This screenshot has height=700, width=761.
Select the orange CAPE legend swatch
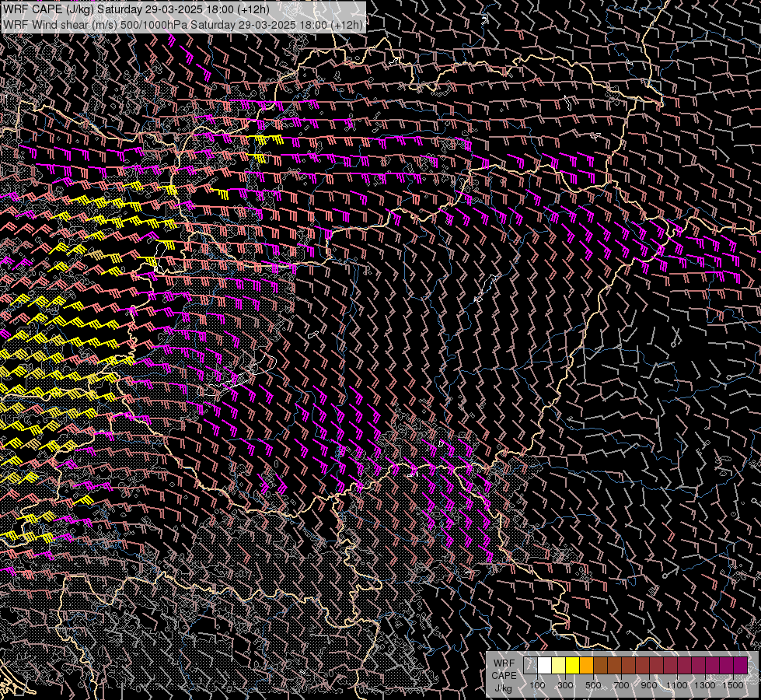tap(586, 665)
